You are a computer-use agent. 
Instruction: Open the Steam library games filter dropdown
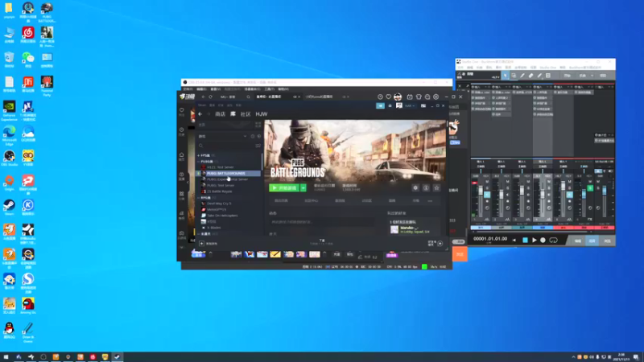pos(245,136)
